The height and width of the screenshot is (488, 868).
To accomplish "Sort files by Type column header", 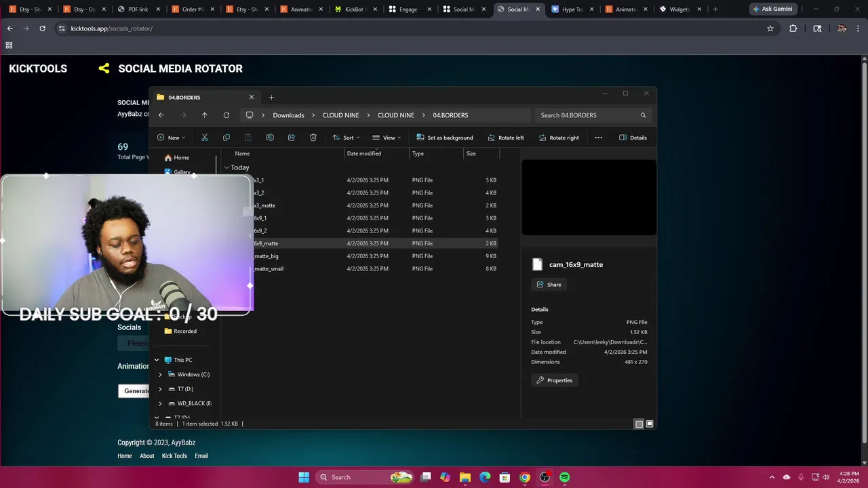I will click(418, 154).
